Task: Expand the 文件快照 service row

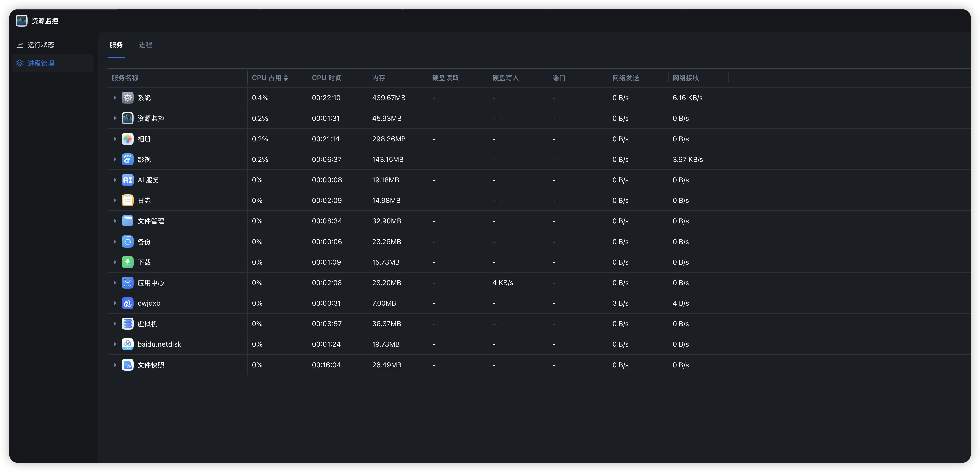Action: point(114,365)
